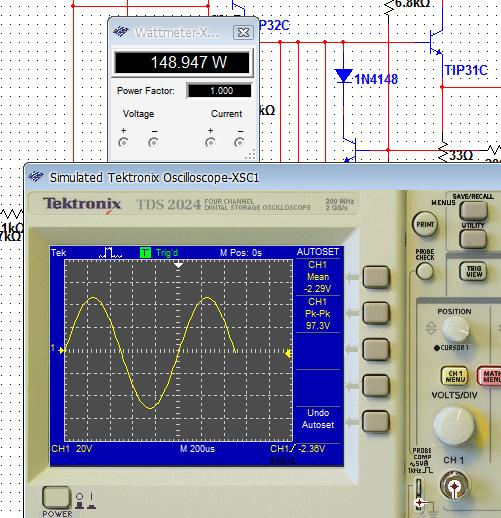This screenshot has height=518, width=501.
Task: Click the side button next to CH1 Pk-Pk
Action: pyautogui.click(x=376, y=313)
